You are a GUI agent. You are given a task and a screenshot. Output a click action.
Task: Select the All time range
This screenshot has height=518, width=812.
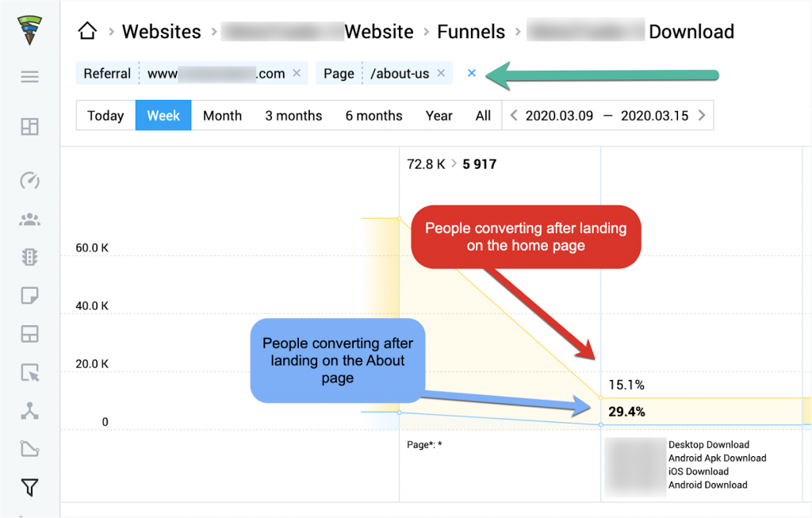click(483, 116)
